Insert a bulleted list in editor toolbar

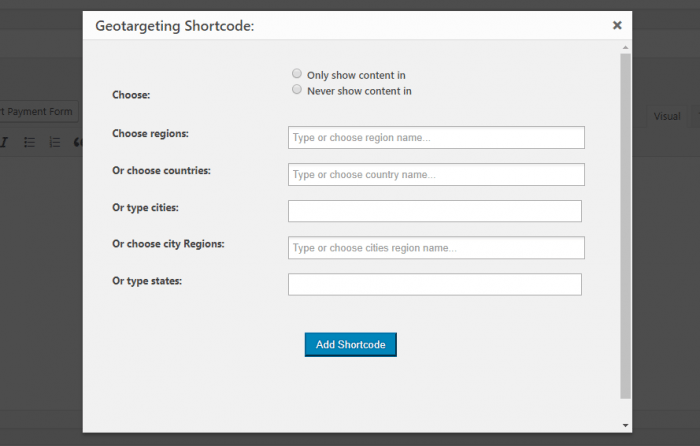29,142
